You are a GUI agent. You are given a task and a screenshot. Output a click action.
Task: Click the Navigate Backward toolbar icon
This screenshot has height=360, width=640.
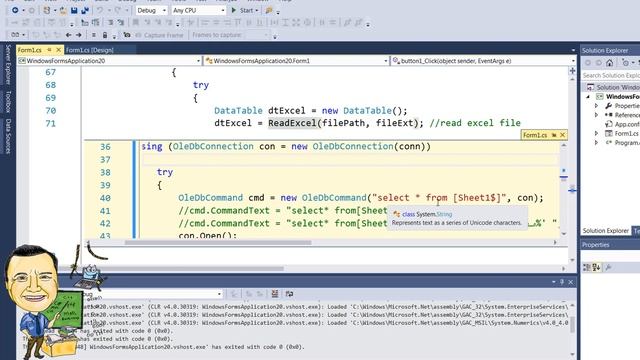coord(15,10)
